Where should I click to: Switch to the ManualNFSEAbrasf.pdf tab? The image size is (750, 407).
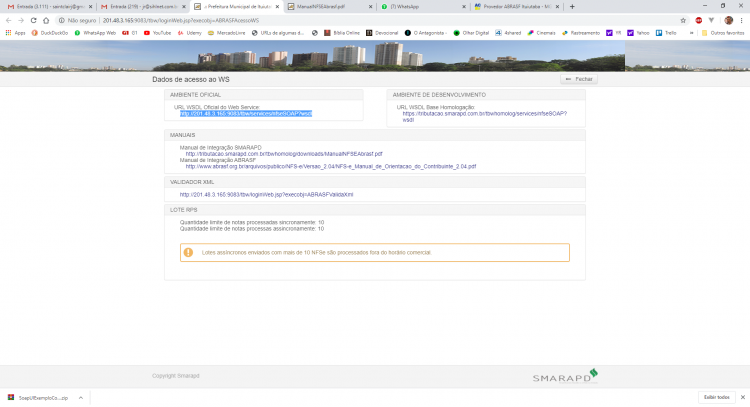330,7
